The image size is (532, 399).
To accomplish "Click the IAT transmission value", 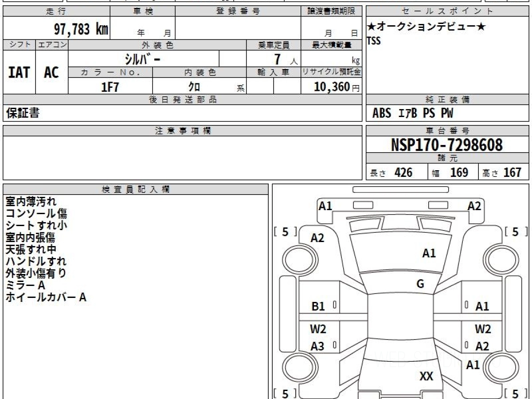I will 19,73.
